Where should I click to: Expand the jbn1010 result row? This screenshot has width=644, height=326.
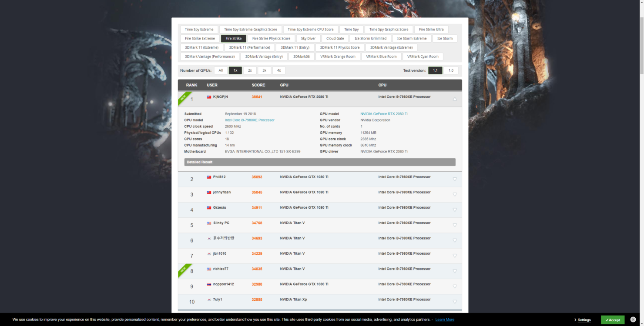point(455,256)
